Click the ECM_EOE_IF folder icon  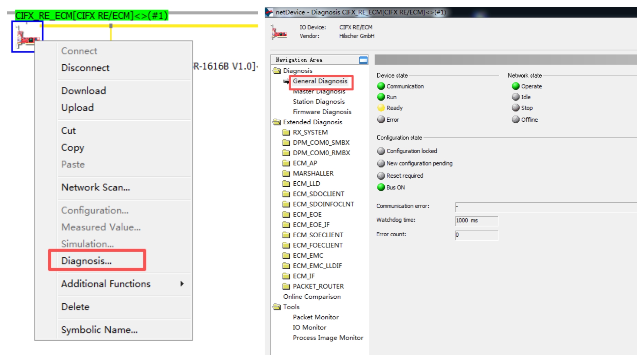[286, 225]
